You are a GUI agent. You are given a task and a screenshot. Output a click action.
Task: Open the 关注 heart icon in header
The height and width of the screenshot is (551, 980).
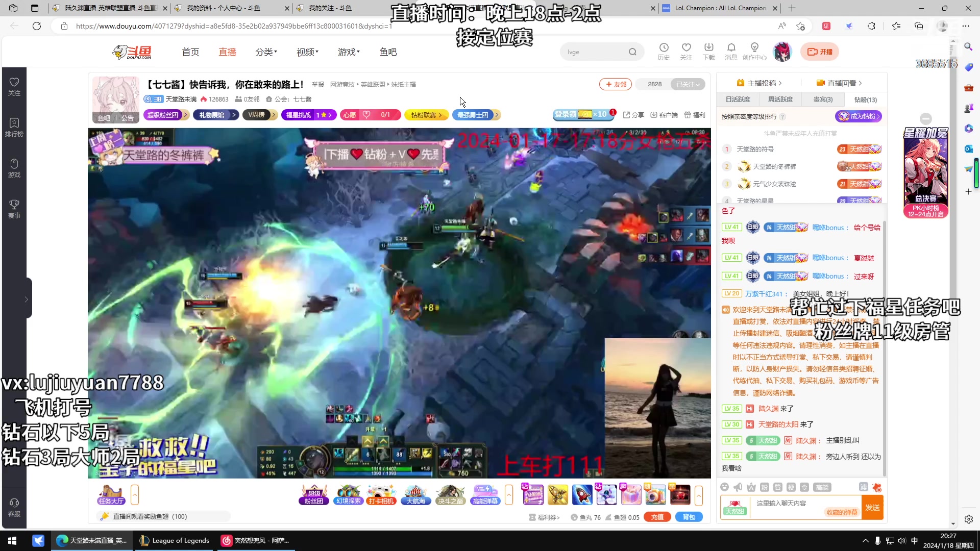[686, 52]
